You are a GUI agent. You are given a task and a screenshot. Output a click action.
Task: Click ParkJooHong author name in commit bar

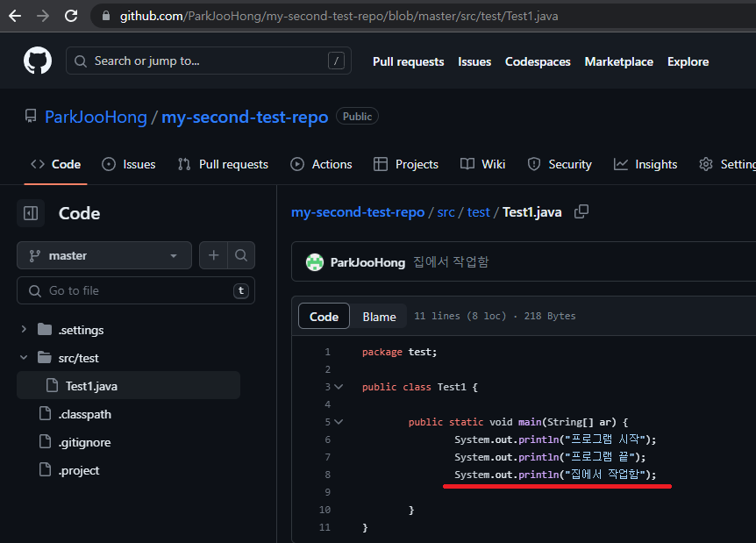(367, 262)
